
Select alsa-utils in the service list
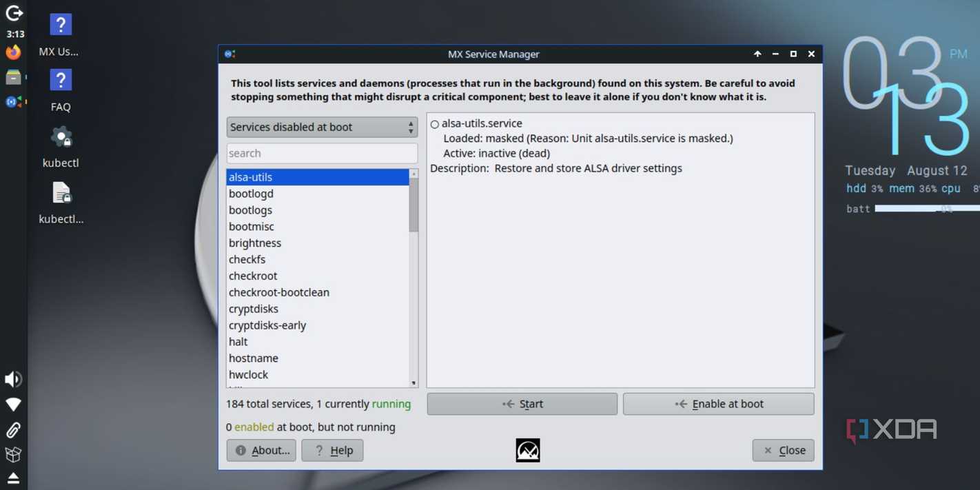(318, 177)
